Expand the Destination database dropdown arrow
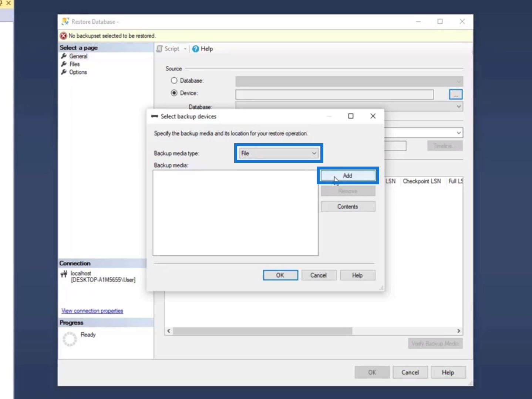The height and width of the screenshot is (399, 532). point(459,133)
